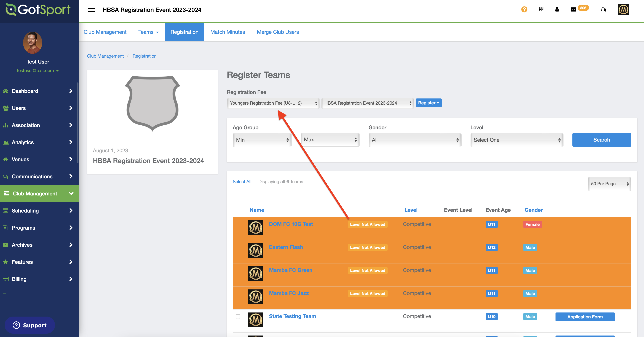Click the blue Search button
644x337 pixels.
pyautogui.click(x=601, y=140)
